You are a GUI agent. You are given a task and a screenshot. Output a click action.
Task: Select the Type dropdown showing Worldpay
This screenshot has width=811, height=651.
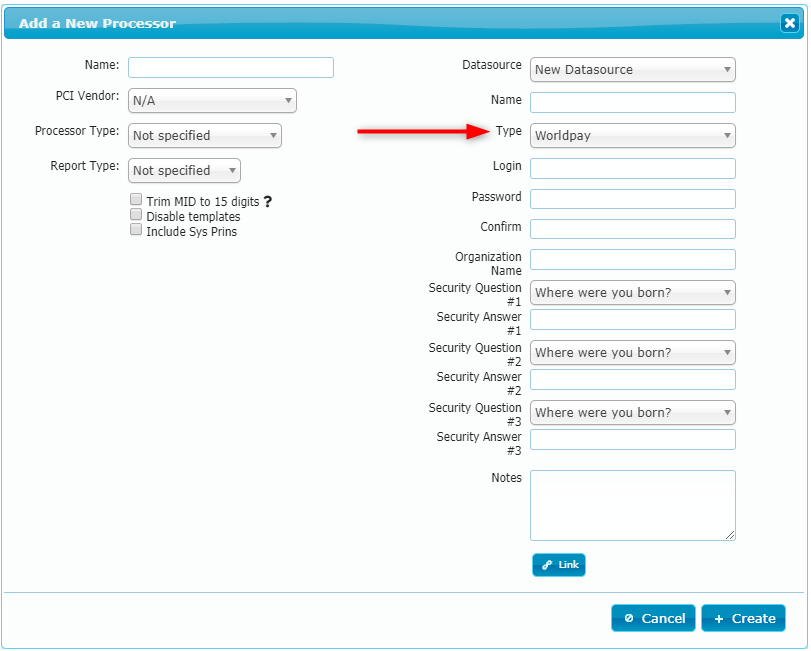coord(632,136)
